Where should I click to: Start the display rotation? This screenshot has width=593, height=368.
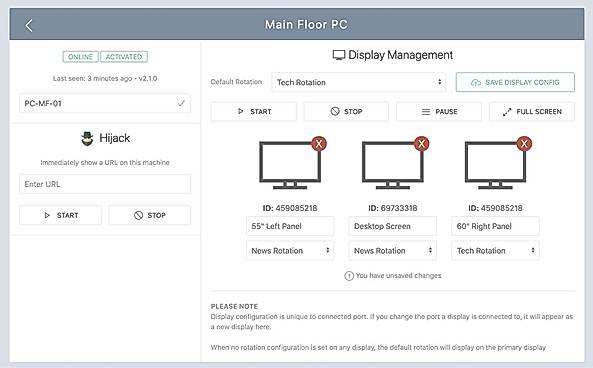tap(254, 112)
